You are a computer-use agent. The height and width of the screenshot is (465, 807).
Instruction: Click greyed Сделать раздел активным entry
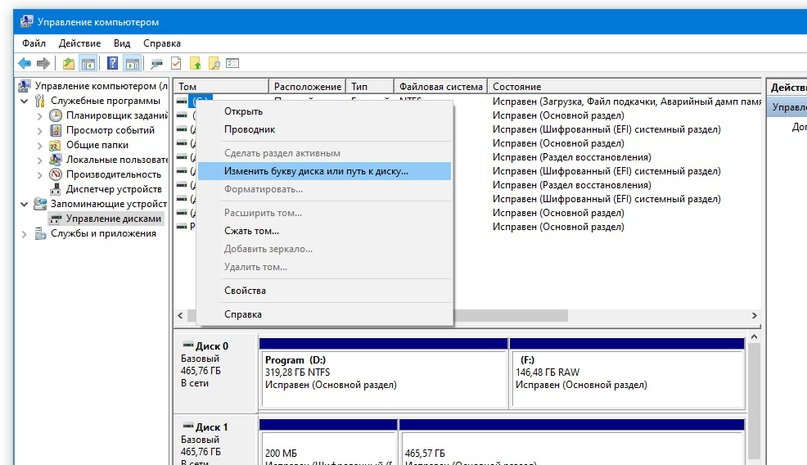point(324,153)
